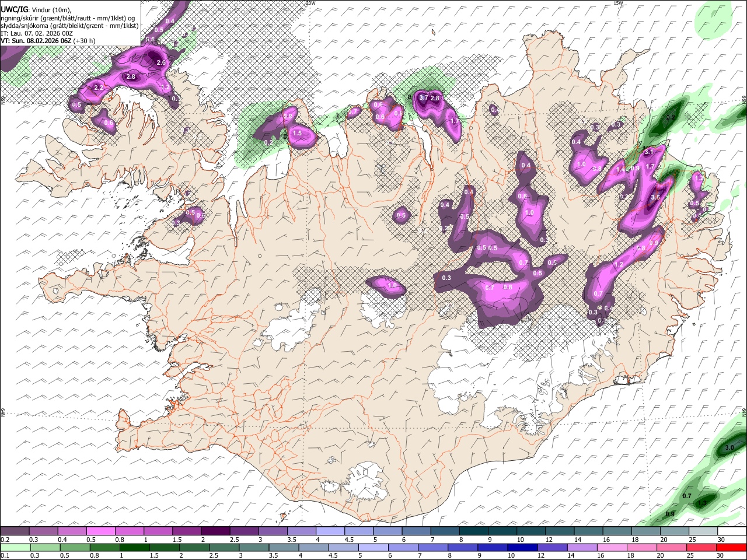Viewport: 747px width, 560px height.
Task: Click the darkest green 1 swatch in lower legend
Action: [x=134, y=547]
